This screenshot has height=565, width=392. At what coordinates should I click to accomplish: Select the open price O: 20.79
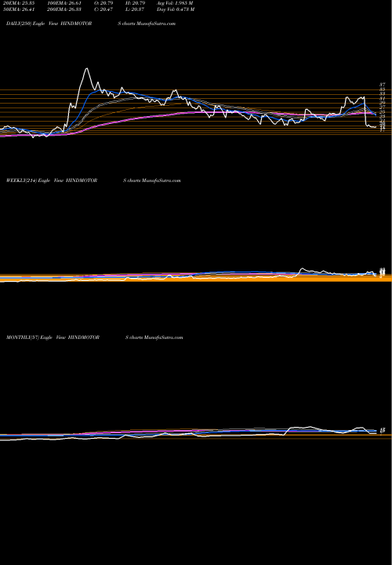(x=104, y=3)
